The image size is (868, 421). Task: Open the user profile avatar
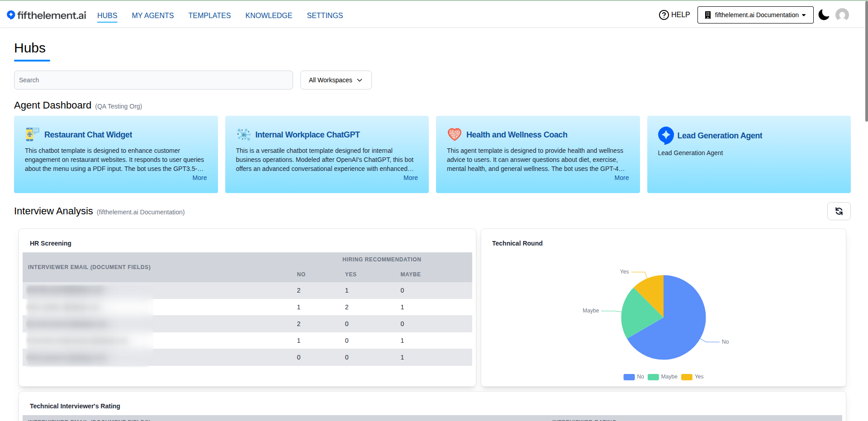pos(842,15)
